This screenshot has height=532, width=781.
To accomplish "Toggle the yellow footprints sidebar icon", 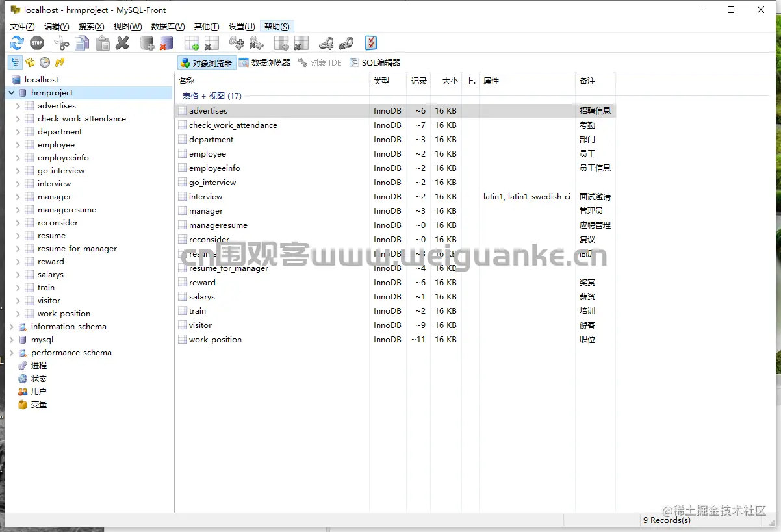I will pyautogui.click(x=60, y=62).
